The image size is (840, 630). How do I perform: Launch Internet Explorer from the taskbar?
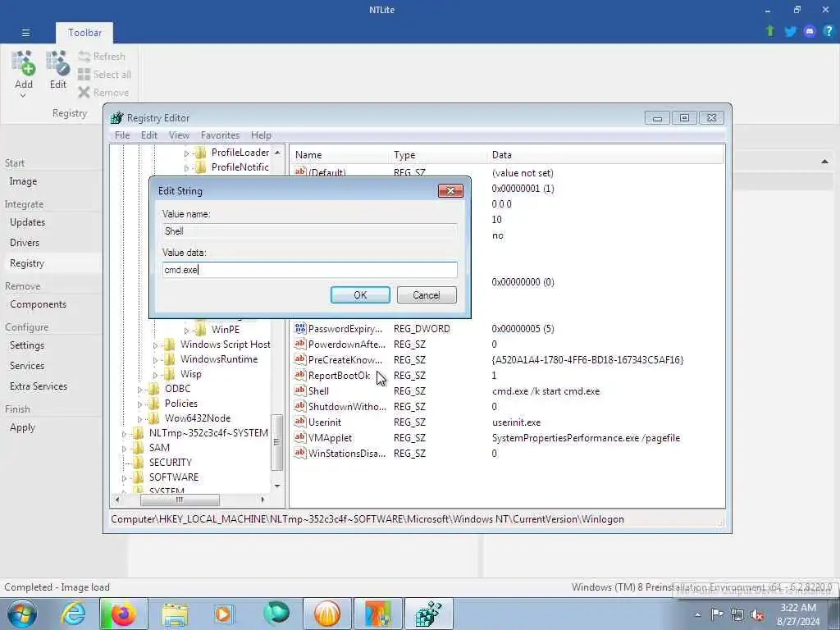click(73, 614)
